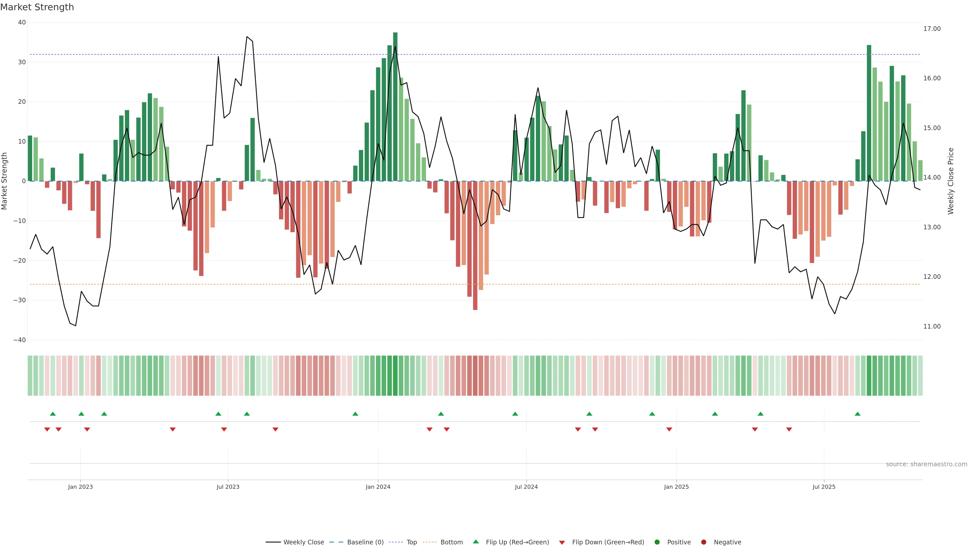Click the Flip Up green triangle legend icon
Image resolution: width=980 pixels, height=551 pixels.
click(x=475, y=542)
